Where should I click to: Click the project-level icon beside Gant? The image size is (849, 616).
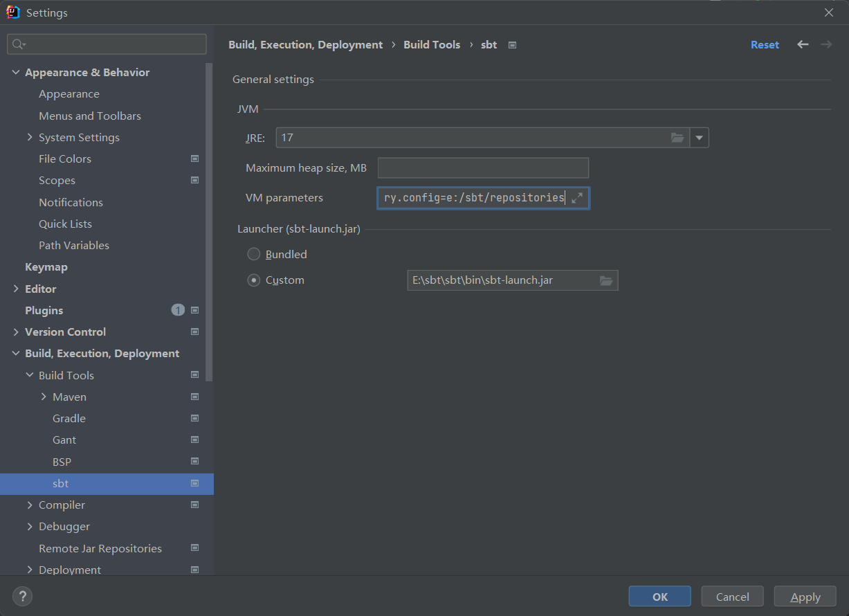click(x=194, y=440)
